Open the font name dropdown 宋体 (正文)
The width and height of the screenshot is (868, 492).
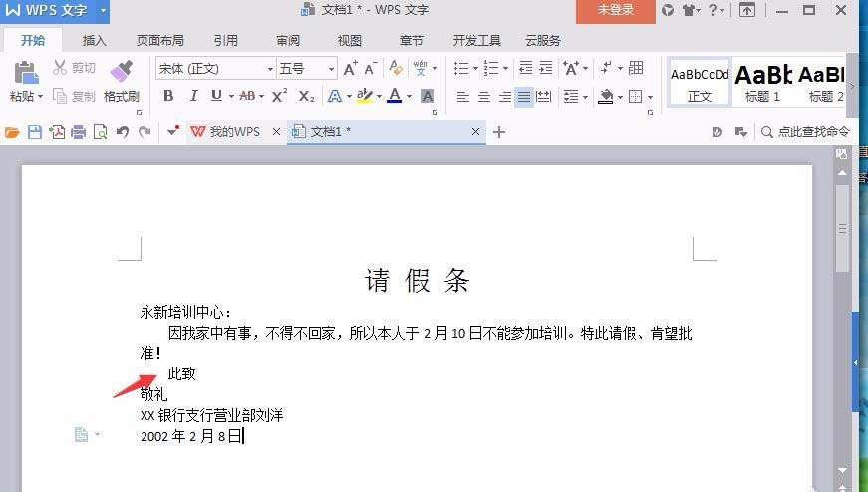click(216, 68)
